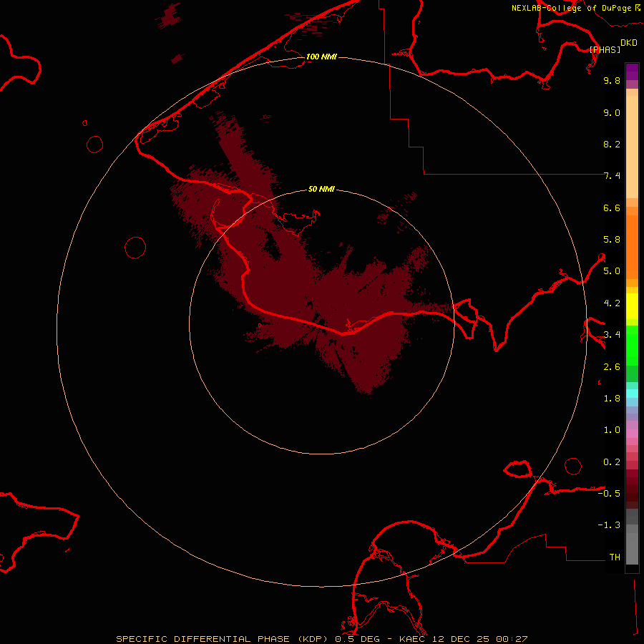Pick the yellow segment of the color bar

point(632,306)
